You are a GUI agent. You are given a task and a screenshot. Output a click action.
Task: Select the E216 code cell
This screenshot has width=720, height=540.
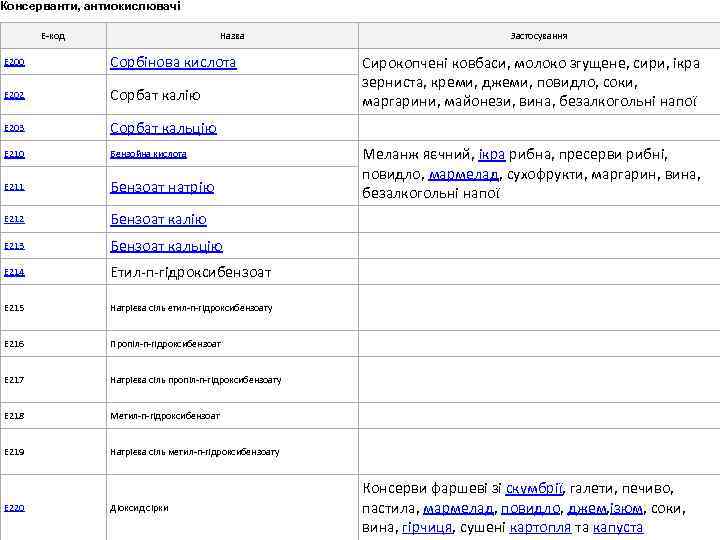click(53, 343)
